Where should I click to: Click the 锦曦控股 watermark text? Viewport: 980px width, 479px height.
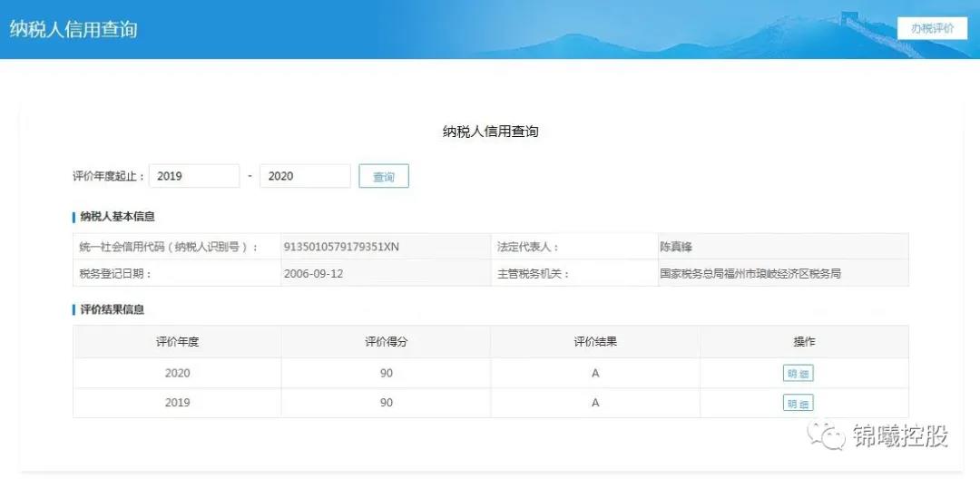click(900, 436)
